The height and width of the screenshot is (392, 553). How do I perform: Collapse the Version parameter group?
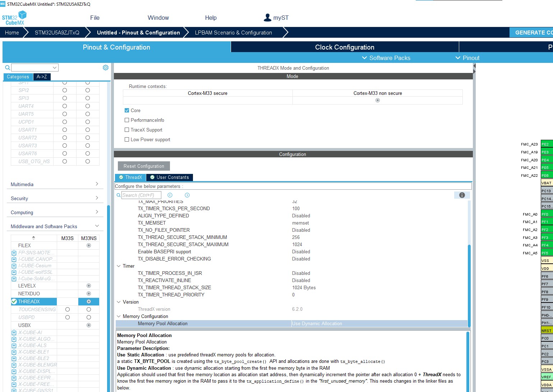(x=119, y=302)
